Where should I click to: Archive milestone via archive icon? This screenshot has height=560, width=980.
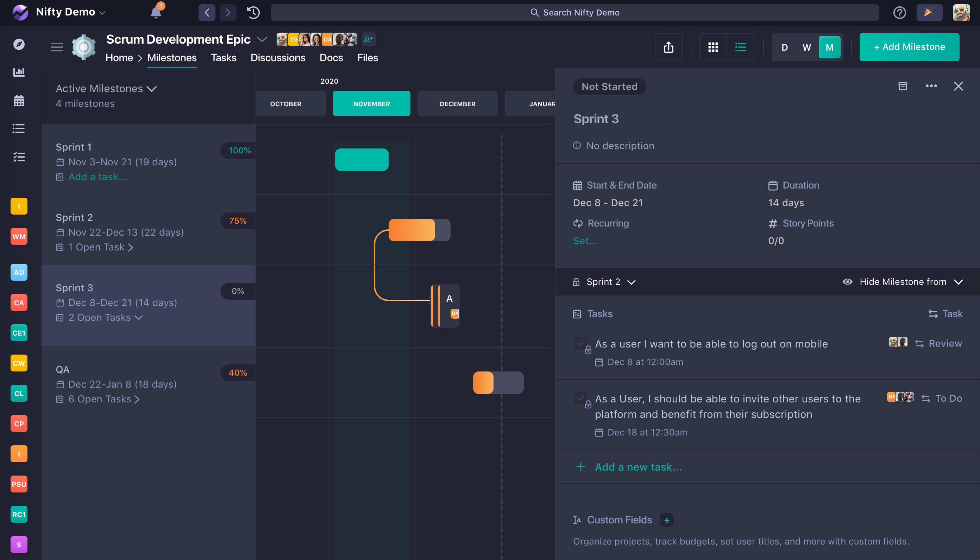coord(902,86)
